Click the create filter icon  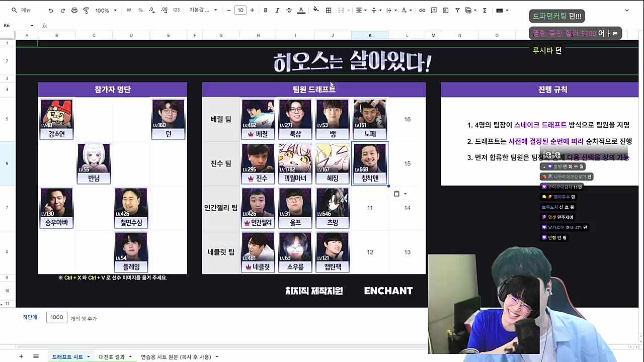[457, 10]
